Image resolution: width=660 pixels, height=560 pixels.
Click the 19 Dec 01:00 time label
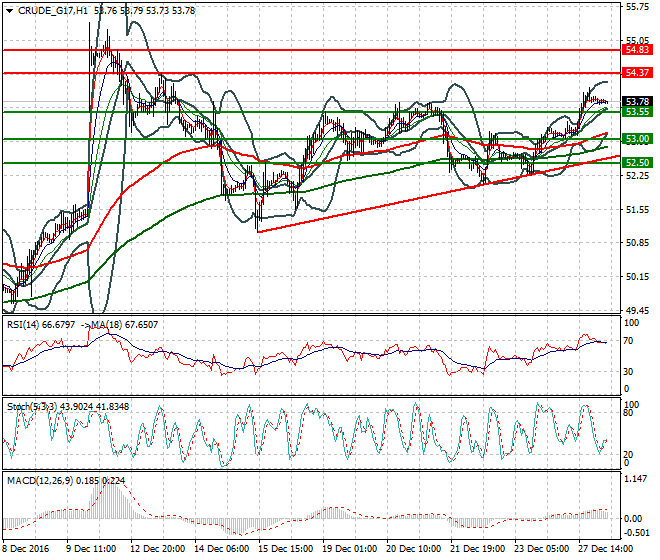click(349, 549)
